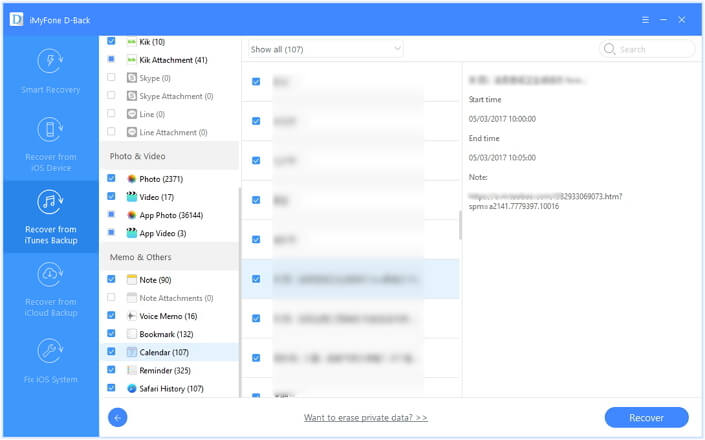Select Note Attachments (0) category row

pyautogui.click(x=170, y=298)
